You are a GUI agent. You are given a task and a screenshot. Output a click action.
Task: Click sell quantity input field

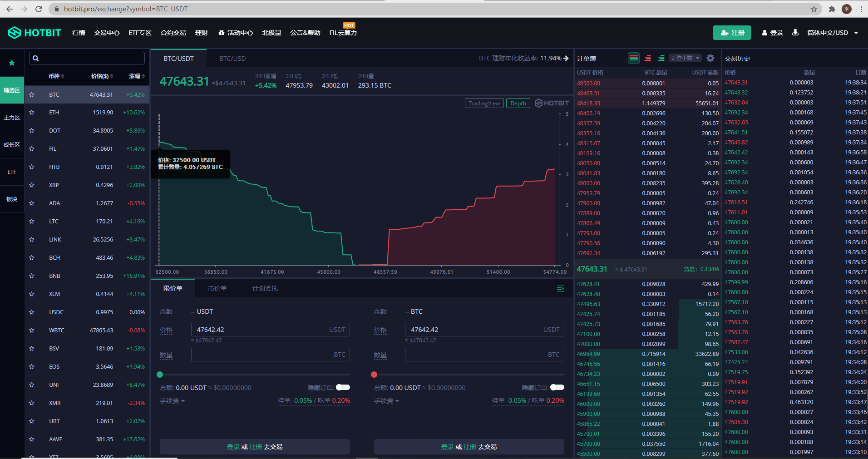click(x=484, y=355)
